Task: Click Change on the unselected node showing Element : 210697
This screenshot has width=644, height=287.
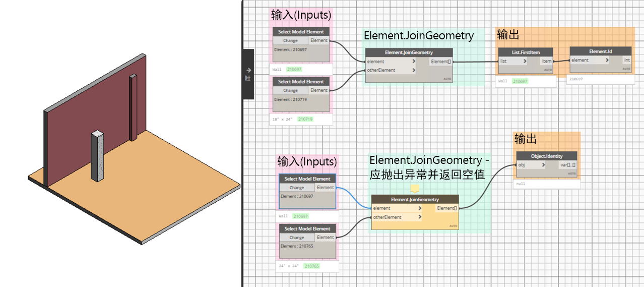Action: pos(290,40)
